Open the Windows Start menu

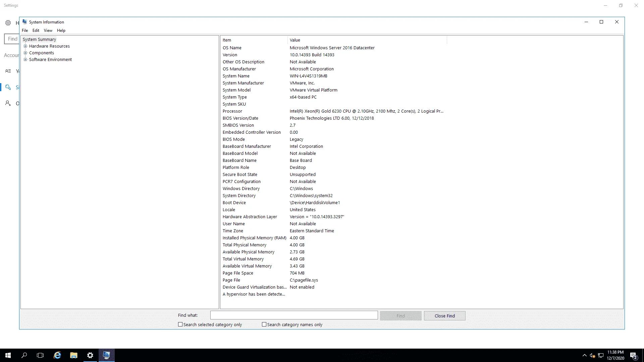[8, 355]
